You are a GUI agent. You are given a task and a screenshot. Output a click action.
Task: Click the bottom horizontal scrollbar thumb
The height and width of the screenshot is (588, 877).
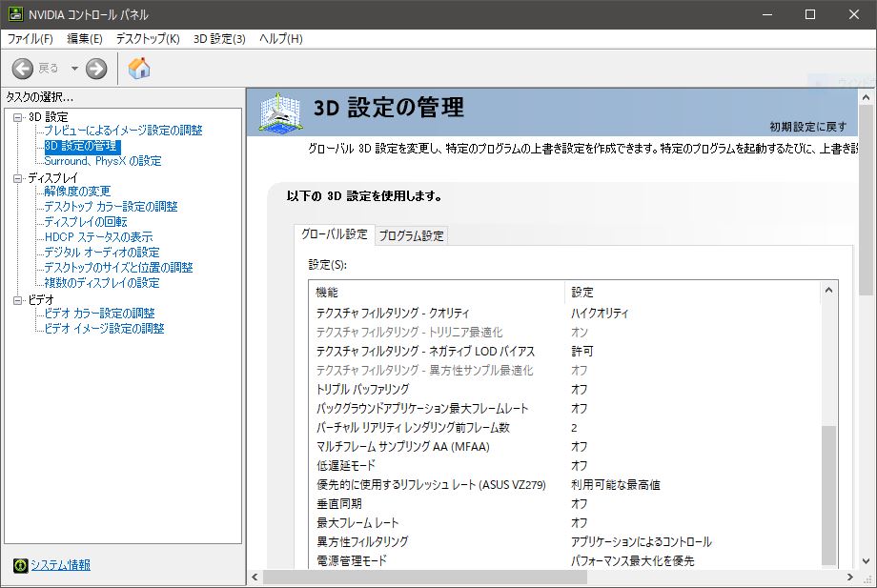click(x=425, y=578)
